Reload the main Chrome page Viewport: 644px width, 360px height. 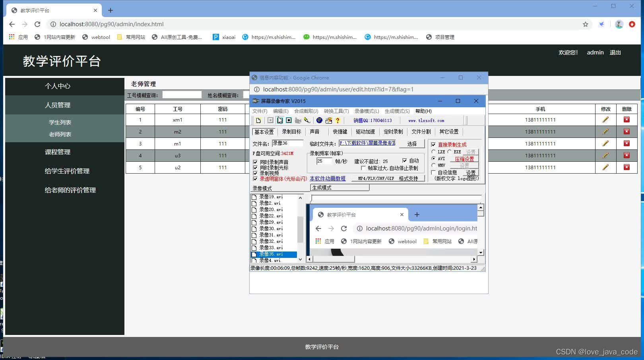[x=37, y=24]
